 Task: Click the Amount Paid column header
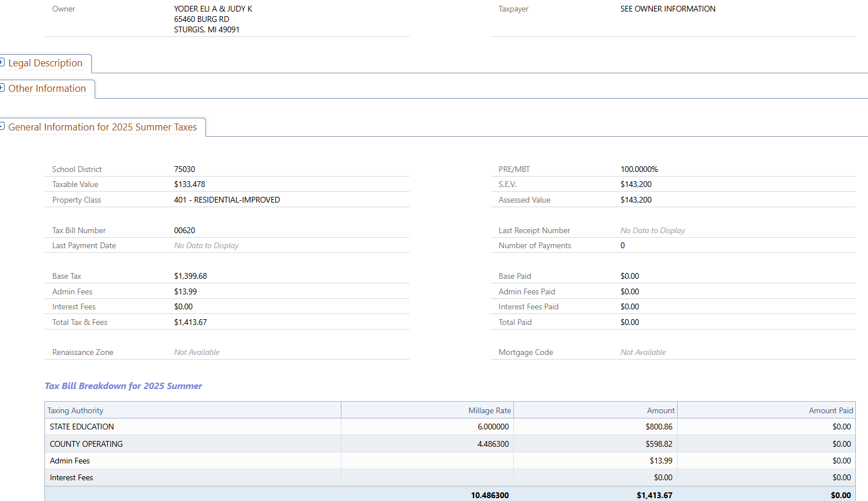point(830,410)
